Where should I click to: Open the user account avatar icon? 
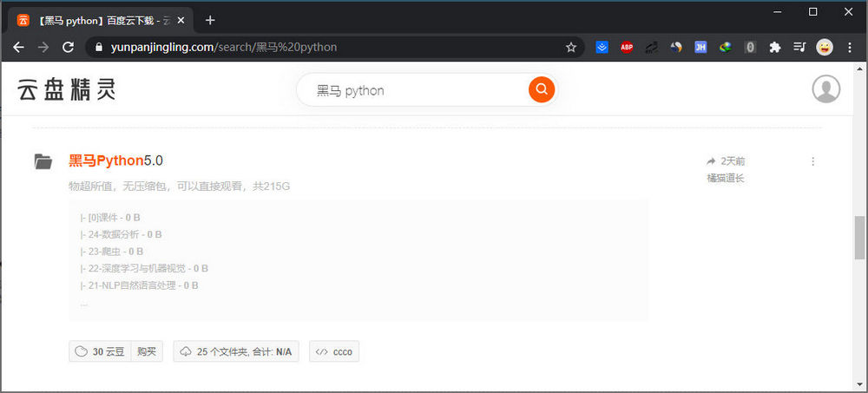826,89
